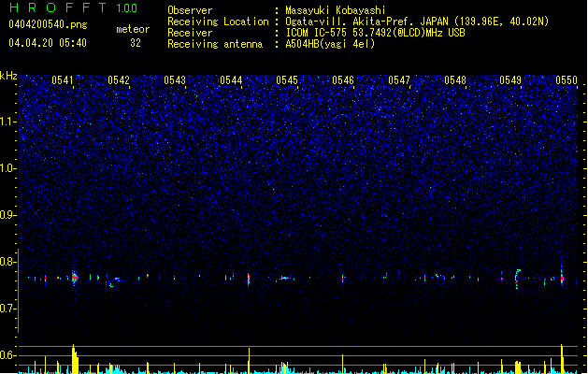Click the 0544 time marker
Viewport: 588px width, 374px height.
(x=231, y=80)
